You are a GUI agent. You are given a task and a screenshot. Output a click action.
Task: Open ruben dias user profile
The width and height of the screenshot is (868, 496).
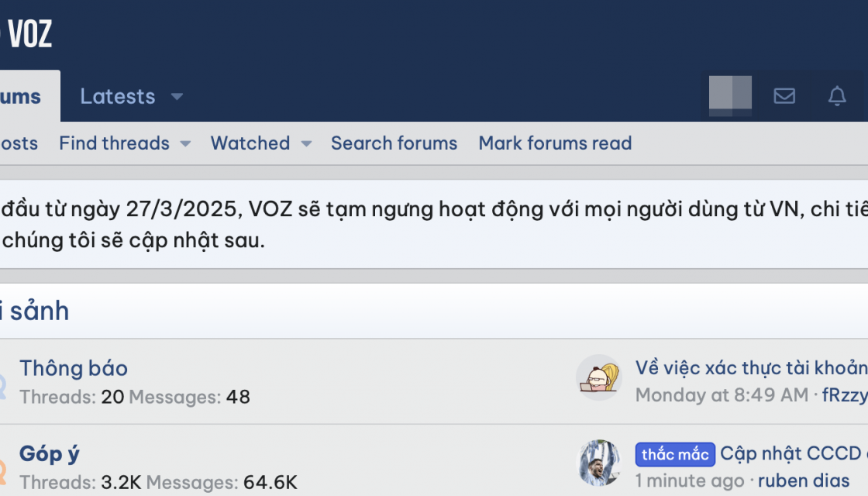803,480
